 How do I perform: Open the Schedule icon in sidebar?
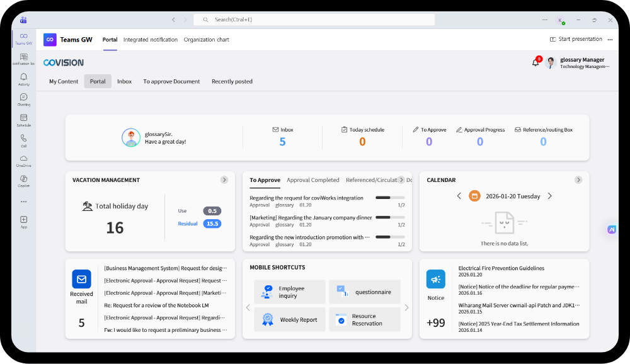(23, 119)
